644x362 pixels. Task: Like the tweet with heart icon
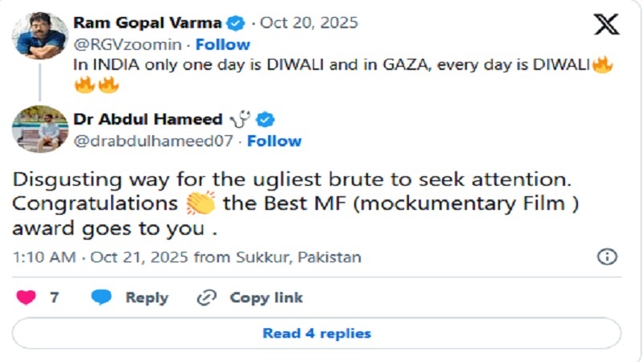click(27, 298)
